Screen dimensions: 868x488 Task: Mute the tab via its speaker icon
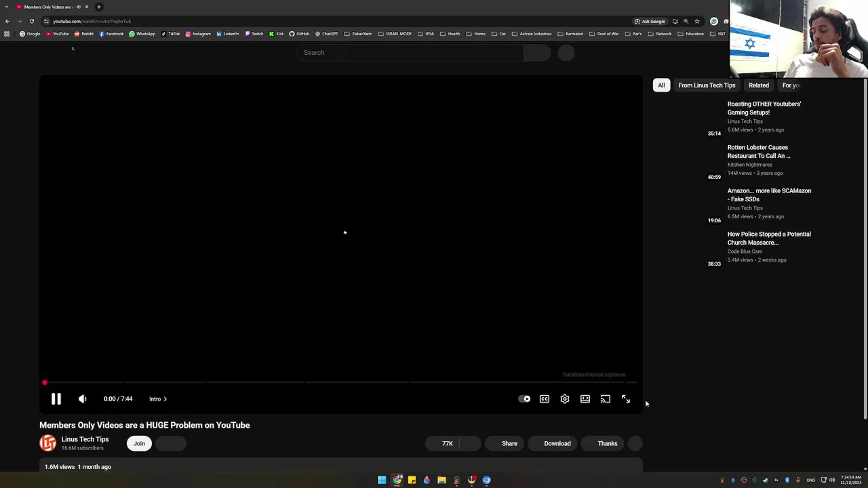(x=78, y=7)
